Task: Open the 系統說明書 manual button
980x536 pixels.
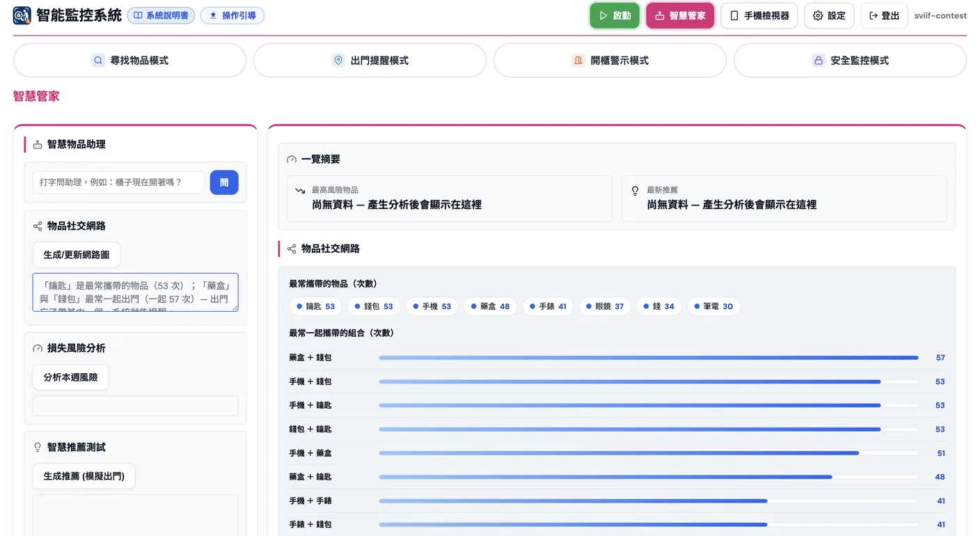Action: (x=161, y=15)
